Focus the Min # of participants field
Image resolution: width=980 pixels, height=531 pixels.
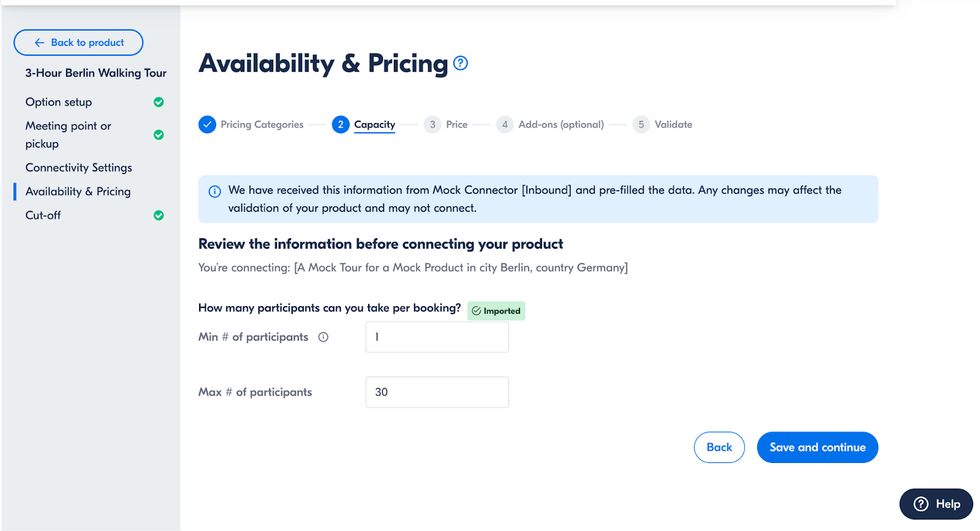pyautogui.click(x=437, y=337)
